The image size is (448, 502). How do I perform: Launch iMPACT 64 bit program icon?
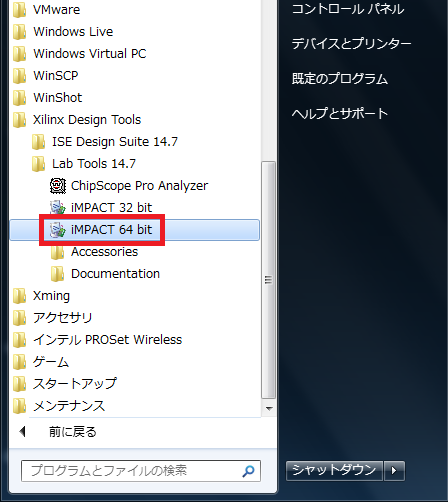click(x=58, y=230)
